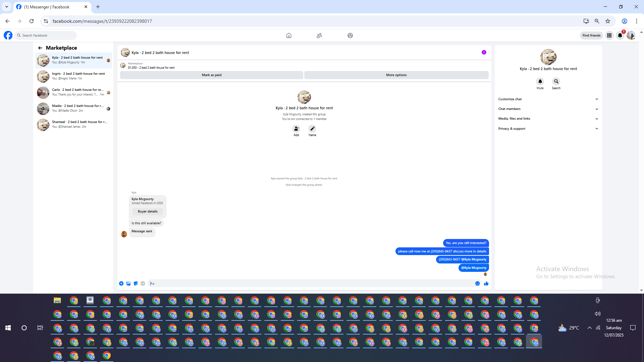644x362 pixels.
Task: Expand Privacy & support section
Action: 548,129
